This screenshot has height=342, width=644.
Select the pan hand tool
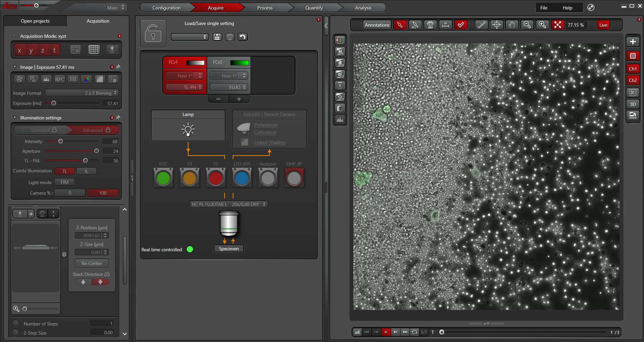(512, 25)
